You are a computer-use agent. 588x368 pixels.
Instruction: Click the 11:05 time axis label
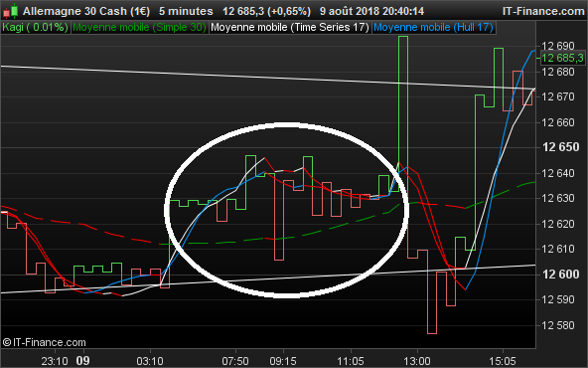351,361
